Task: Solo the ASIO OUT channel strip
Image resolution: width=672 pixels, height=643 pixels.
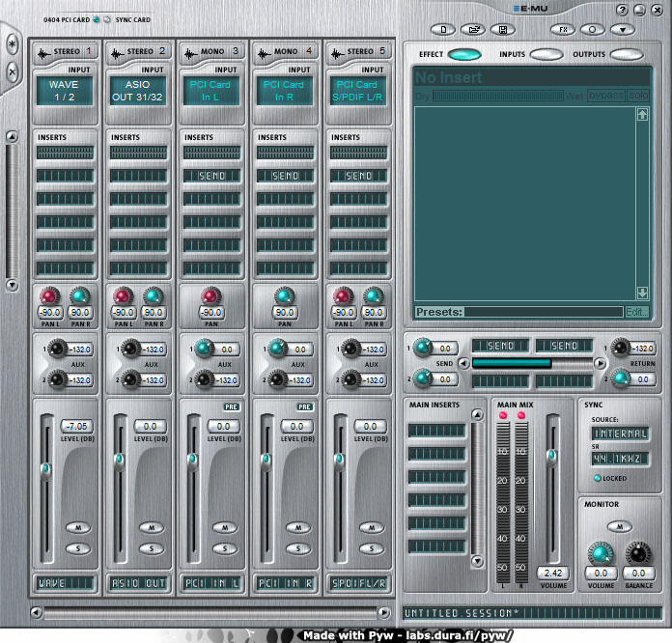Action: pos(154,548)
